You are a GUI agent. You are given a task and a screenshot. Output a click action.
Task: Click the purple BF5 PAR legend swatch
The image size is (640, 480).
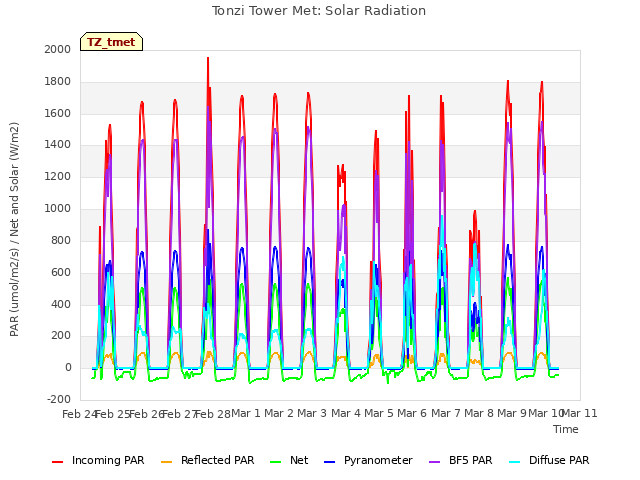[434, 461]
